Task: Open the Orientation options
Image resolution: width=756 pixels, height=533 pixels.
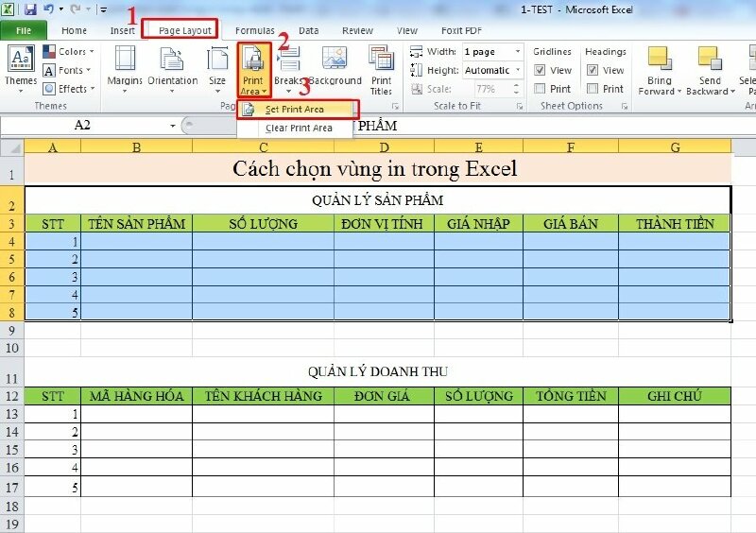Action: [173, 69]
